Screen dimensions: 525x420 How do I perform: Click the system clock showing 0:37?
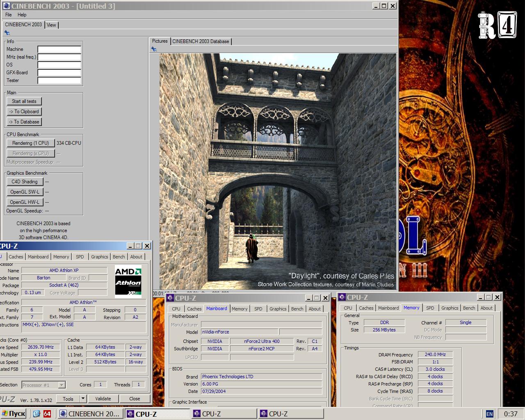pyautogui.click(x=510, y=414)
